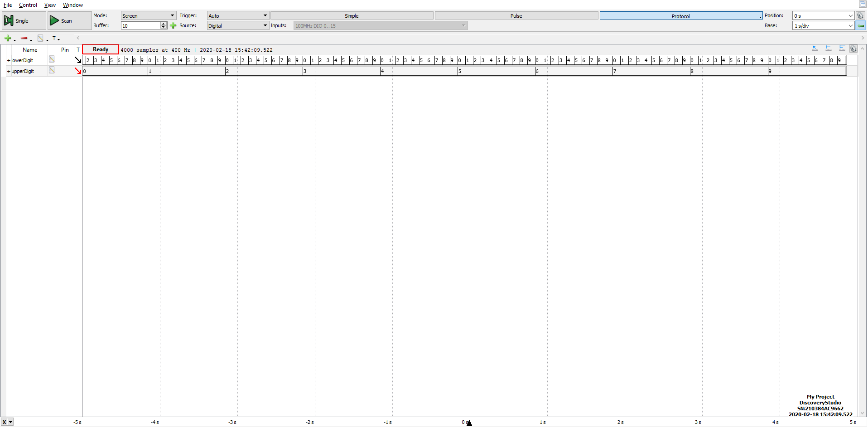Expand the upperDigit bus
The width and height of the screenshot is (868, 428).
9,71
